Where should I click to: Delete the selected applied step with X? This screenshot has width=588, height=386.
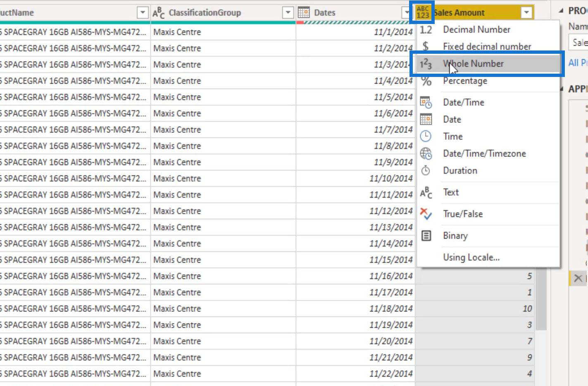coord(578,278)
